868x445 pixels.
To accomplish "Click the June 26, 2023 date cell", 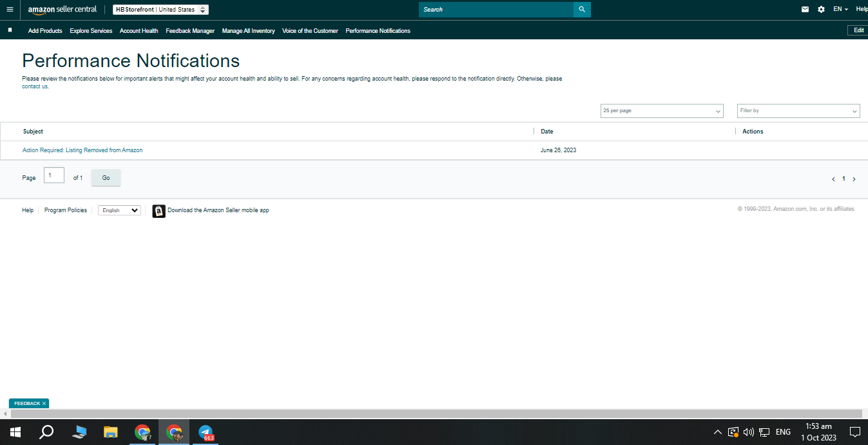I will (558, 150).
